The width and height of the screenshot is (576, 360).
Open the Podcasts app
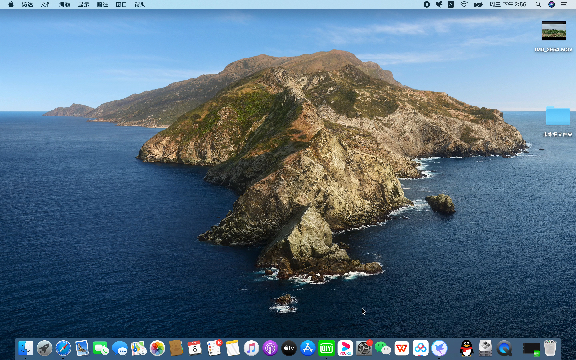pos(270,348)
